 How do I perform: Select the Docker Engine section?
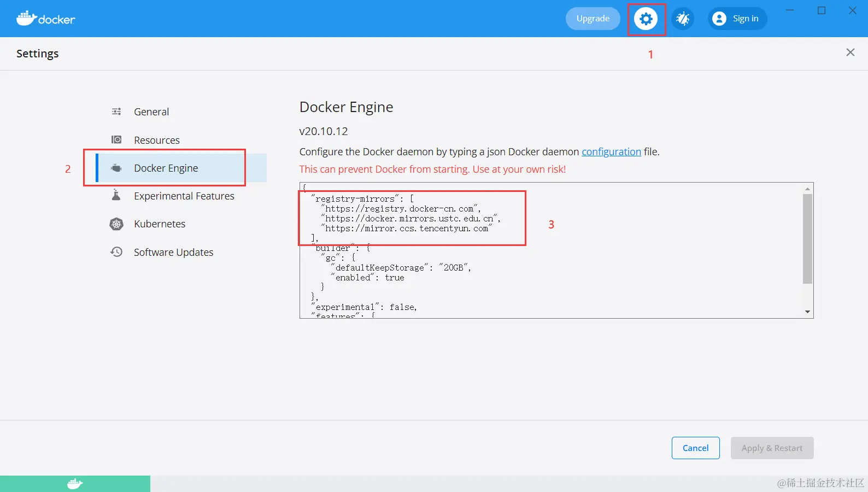click(x=181, y=168)
